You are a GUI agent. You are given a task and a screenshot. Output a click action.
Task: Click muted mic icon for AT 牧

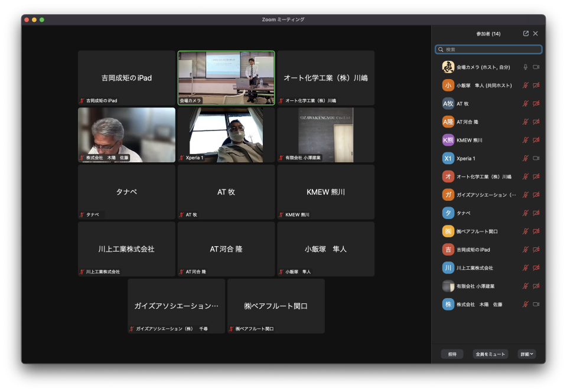(525, 104)
